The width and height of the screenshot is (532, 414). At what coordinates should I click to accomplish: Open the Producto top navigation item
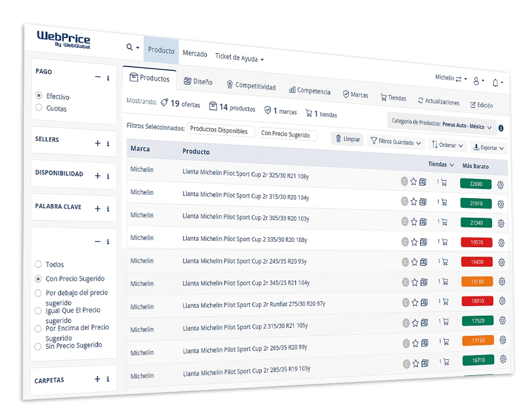click(x=161, y=50)
